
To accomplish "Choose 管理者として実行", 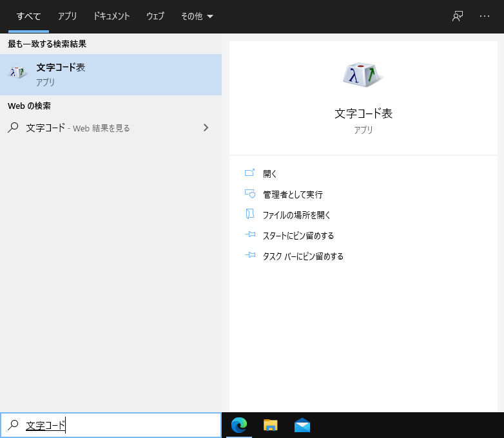I will [293, 195].
